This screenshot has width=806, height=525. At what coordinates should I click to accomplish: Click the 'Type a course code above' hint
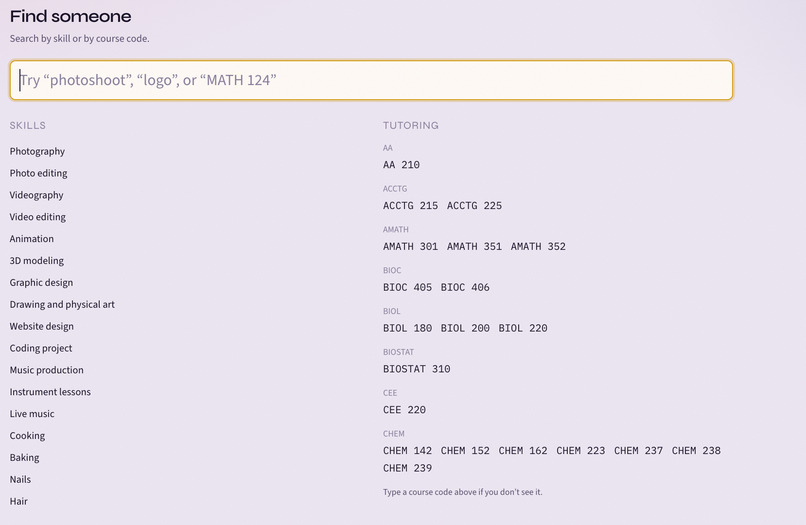(x=463, y=492)
